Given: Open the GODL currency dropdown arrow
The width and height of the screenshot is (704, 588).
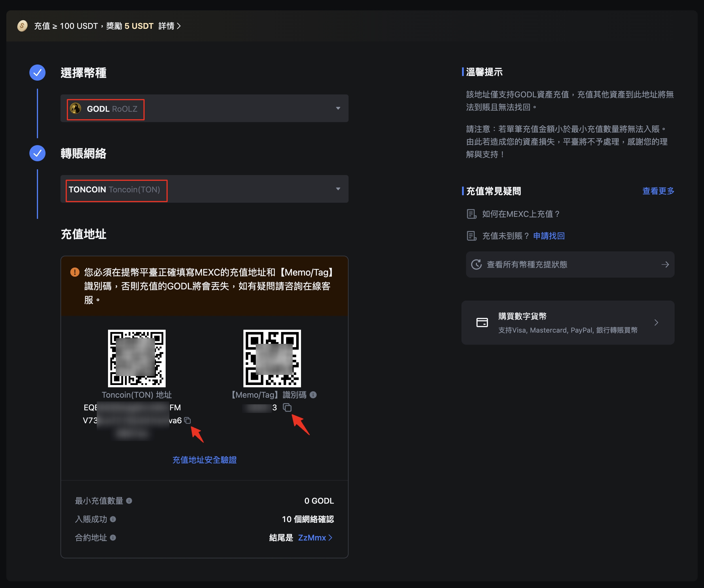Looking at the screenshot, I should (x=338, y=108).
